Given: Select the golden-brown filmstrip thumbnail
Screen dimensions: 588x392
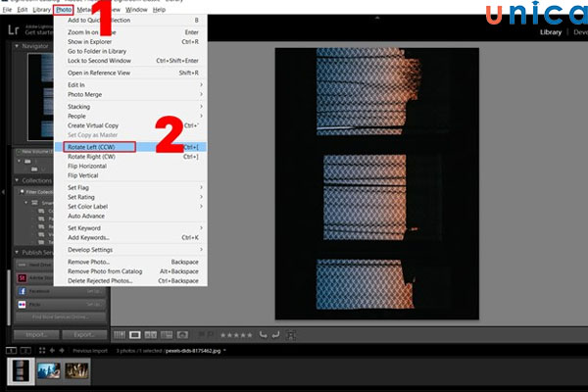Looking at the screenshot, I should 76,370.
